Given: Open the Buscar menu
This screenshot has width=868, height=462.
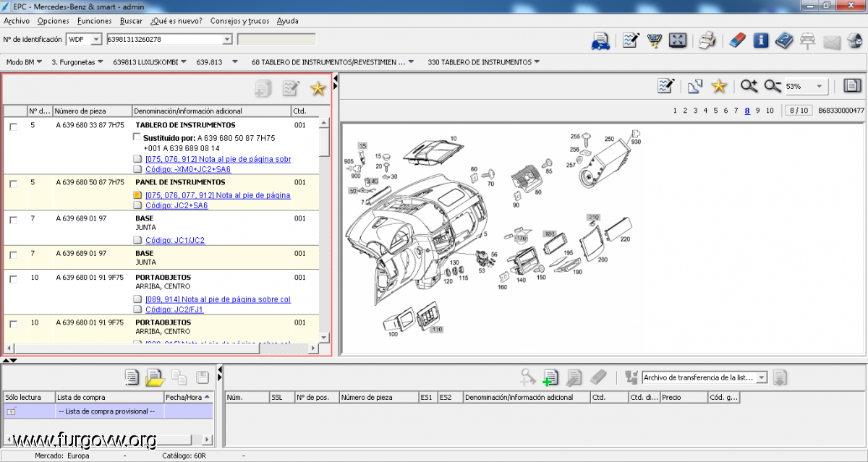Looking at the screenshot, I should click(x=131, y=21).
